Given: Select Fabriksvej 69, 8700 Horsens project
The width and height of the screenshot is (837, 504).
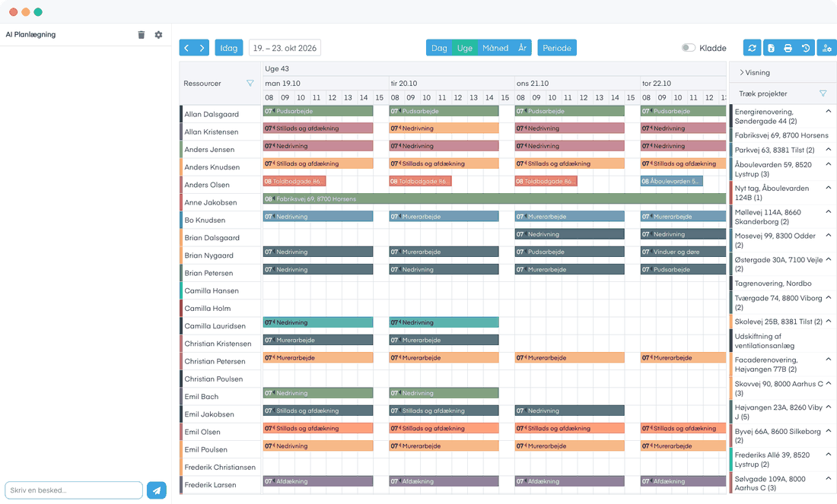Looking at the screenshot, I should tap(781, 135).
